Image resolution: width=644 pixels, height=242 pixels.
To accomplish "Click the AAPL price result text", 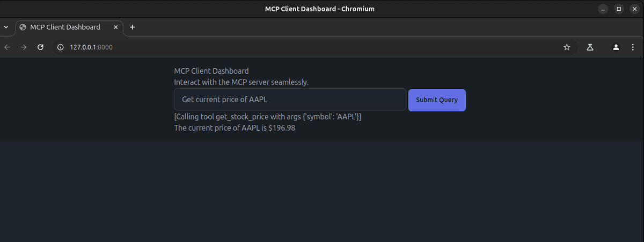I will [x=235, y=129].
